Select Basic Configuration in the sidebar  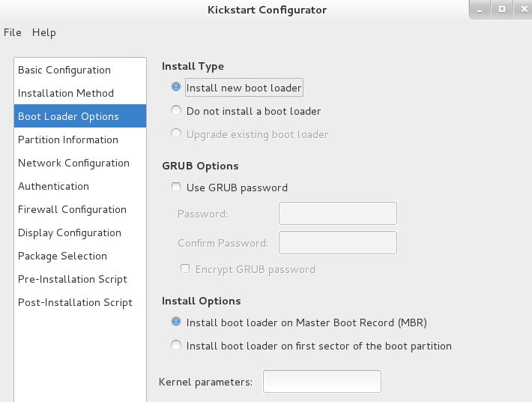pos(80,70)
